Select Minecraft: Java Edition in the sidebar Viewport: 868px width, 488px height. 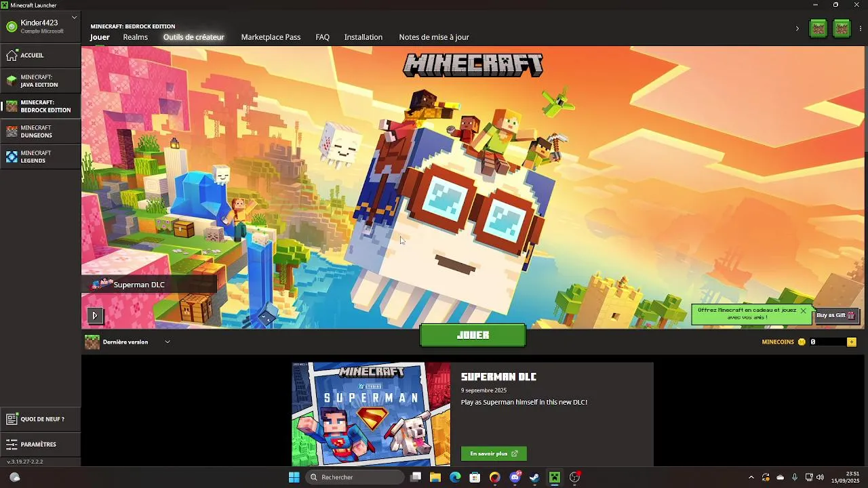point(40,81)
